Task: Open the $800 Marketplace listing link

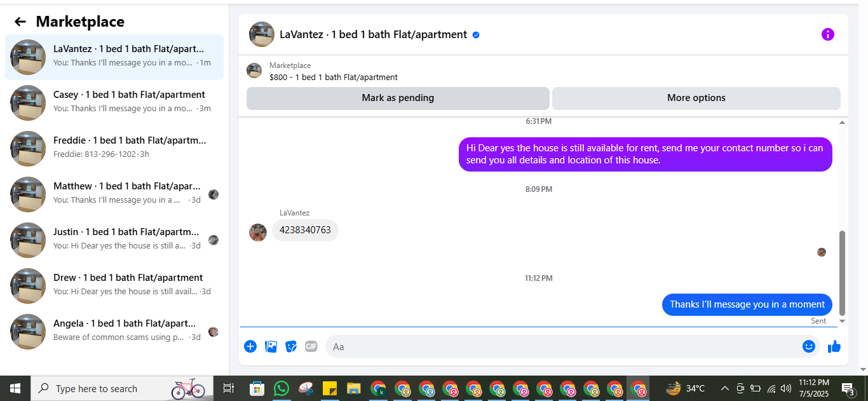Action: [x=334, y=77]
